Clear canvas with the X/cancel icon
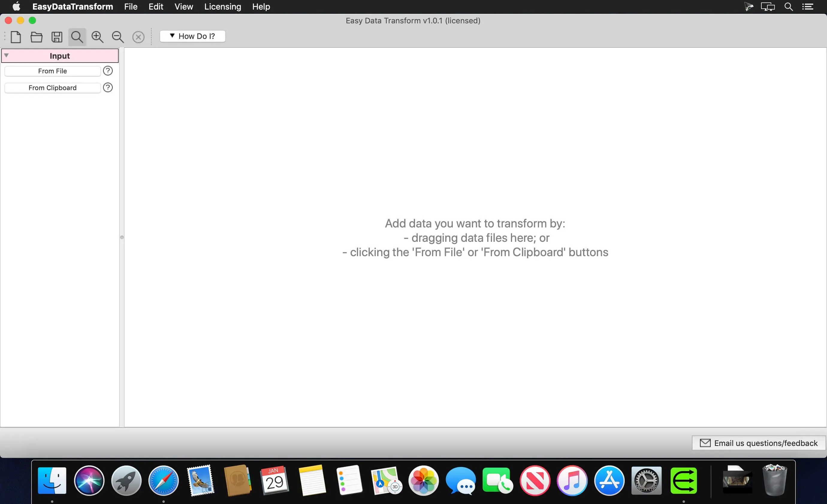The height and width of the screenshot is (504, 827). tap(138, 37)
